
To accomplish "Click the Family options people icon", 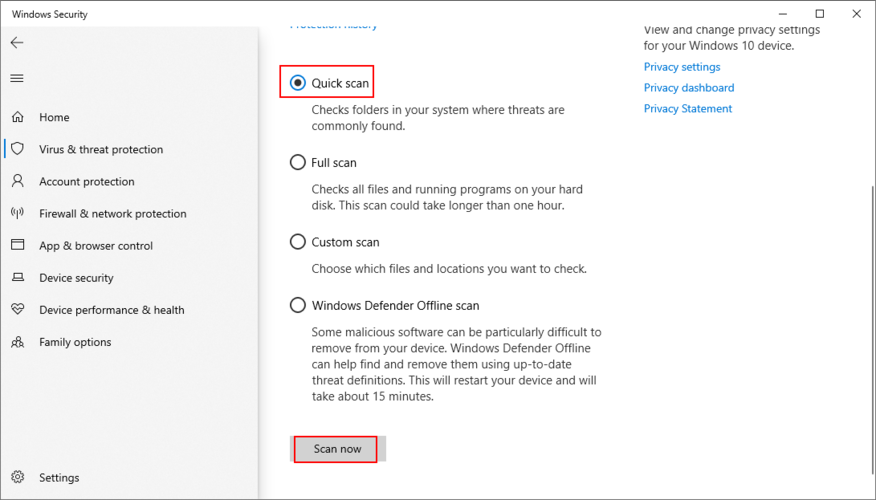I will pos(18,342).
